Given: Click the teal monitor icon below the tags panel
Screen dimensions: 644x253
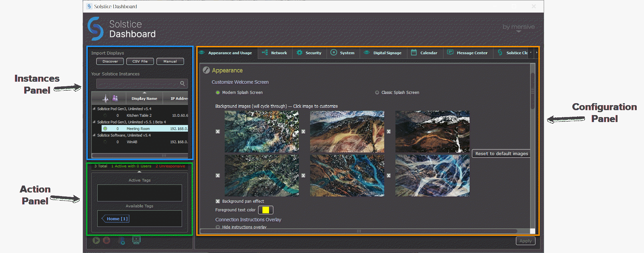Looking at the screenshot, I should [136, 240].
